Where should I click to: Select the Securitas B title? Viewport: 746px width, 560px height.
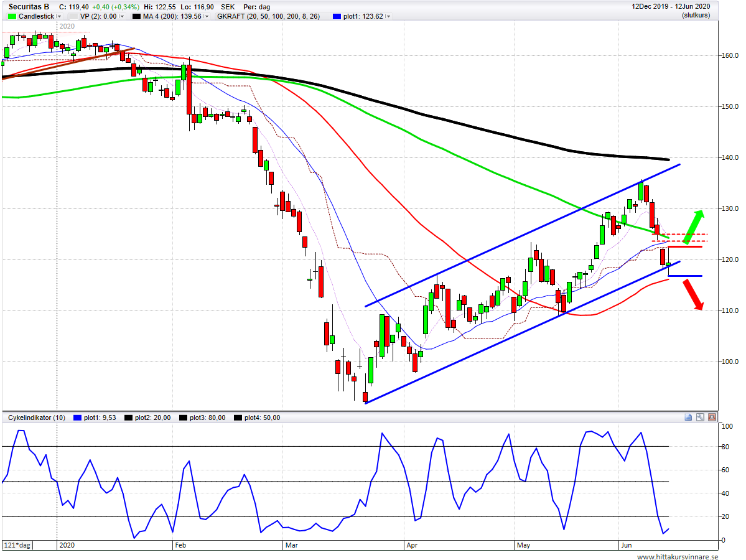29,7
